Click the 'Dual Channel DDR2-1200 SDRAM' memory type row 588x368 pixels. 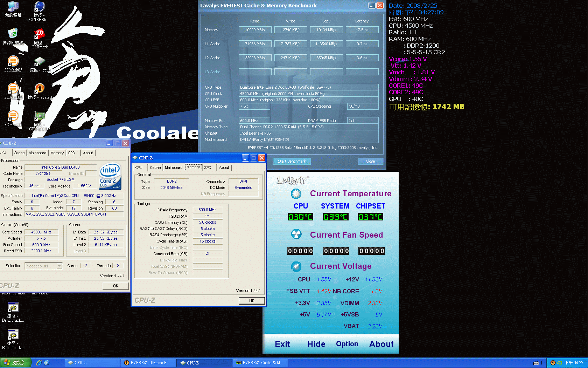(308, 127)
